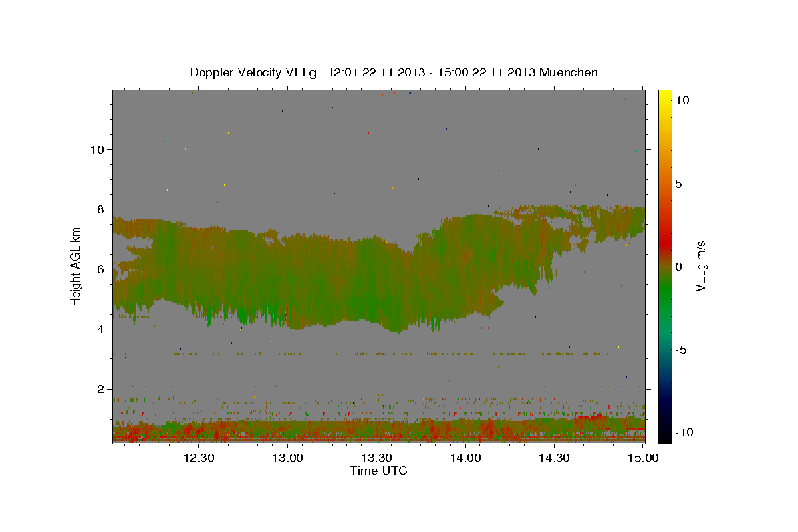
Task: Click the height tick label 6
Action: coord(100,269)
